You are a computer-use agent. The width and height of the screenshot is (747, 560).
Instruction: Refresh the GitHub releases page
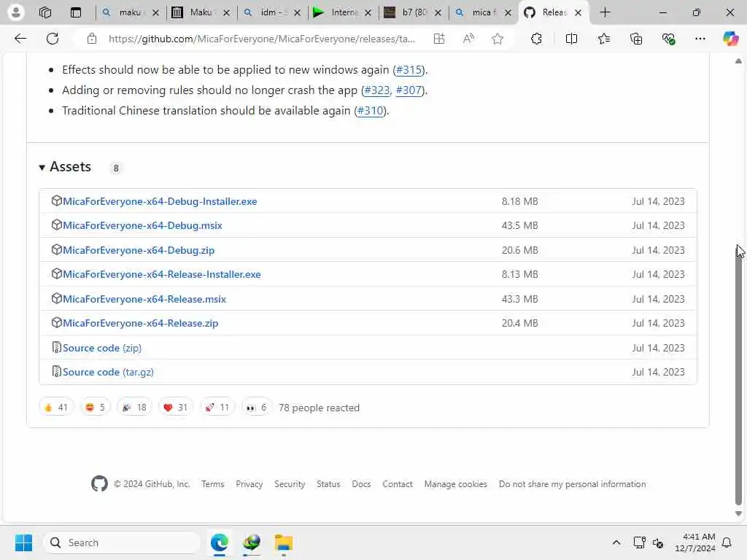point(53,39)
